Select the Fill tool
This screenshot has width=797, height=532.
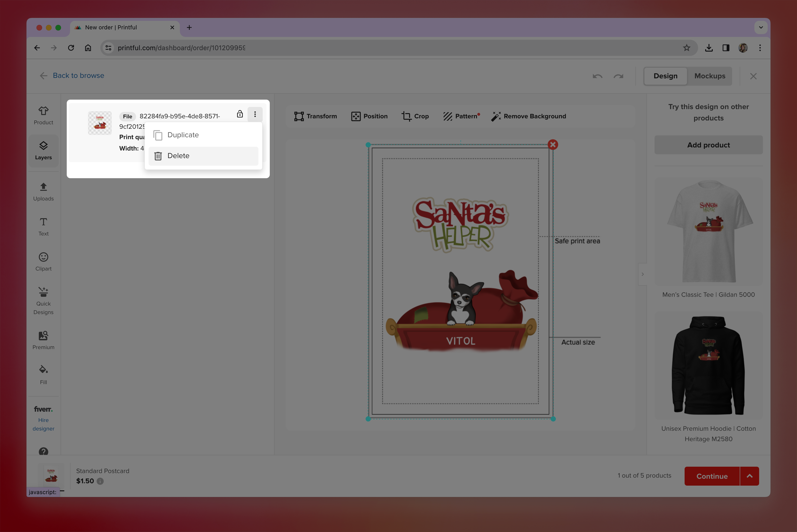coord(43,375)
